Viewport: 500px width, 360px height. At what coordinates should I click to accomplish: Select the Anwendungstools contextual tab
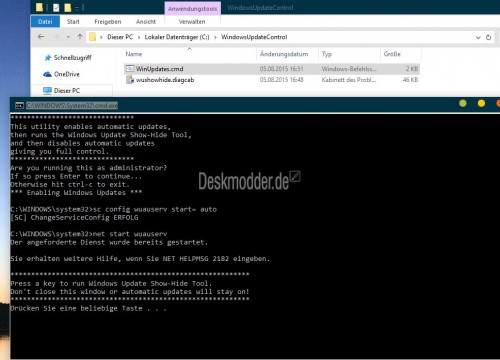(192, 9)
